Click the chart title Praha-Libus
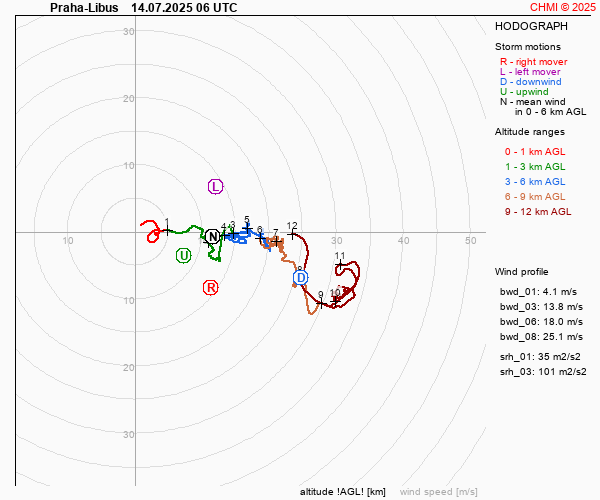600x500 pixels. (84, 8)
